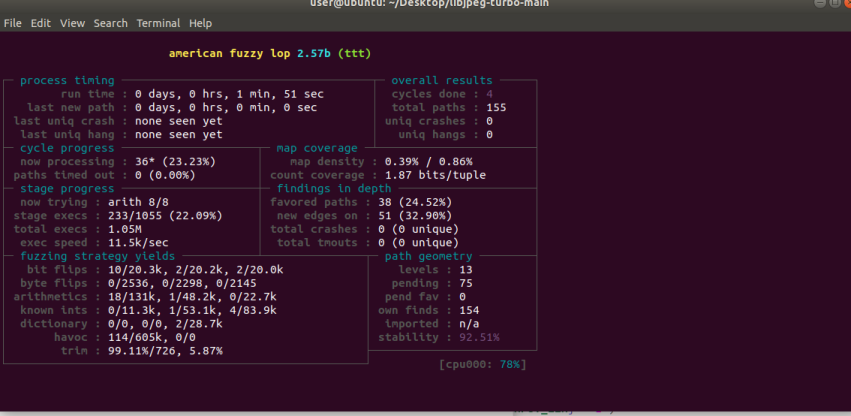Viewport: 851px width, 416px height.
Task: Click the 'uniq crashes' label
Action: click(425, 121)
